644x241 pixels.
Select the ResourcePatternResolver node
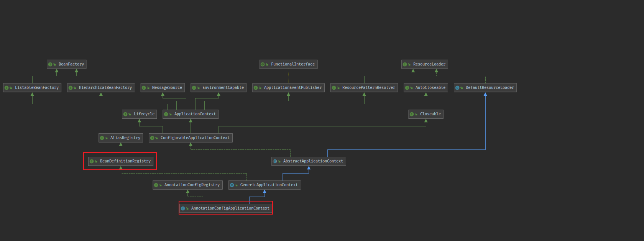click(364, 88)
